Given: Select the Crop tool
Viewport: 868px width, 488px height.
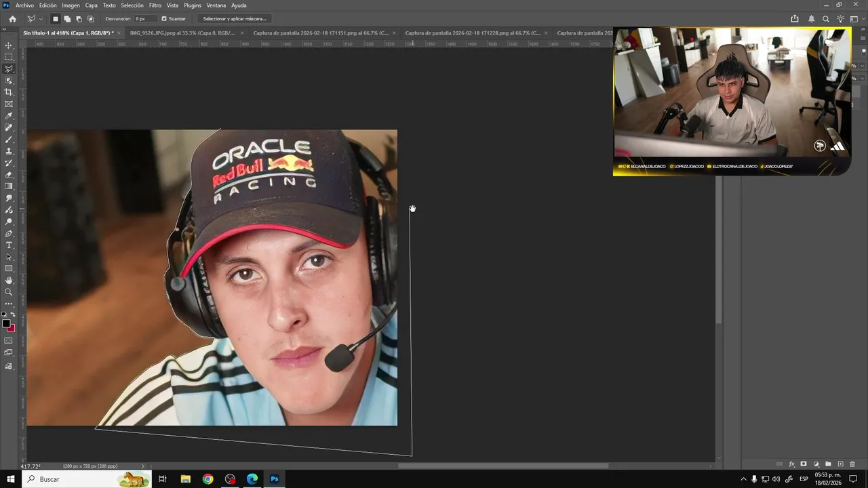Looking at the screenshot, I should click(9, 92).
